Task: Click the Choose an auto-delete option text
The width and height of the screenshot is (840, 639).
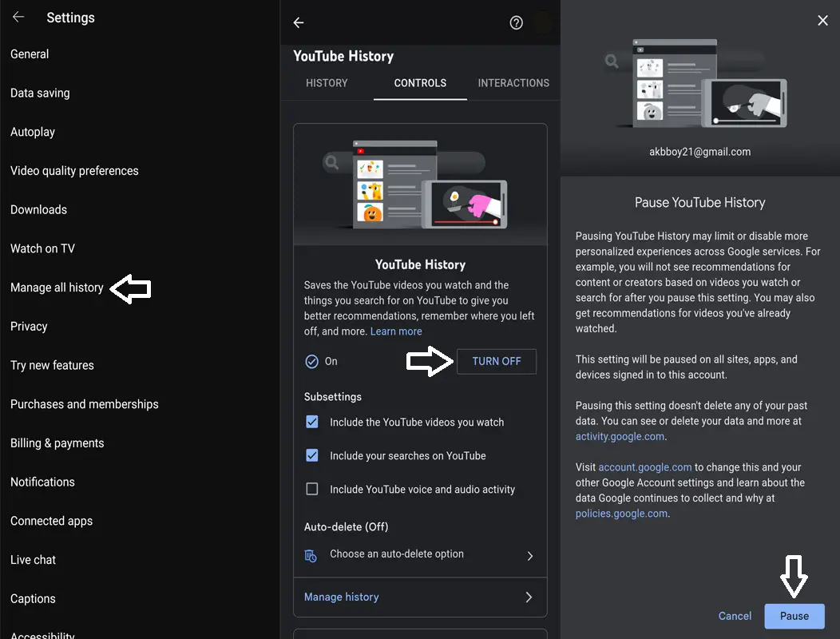Action: (x=397, y=554)
